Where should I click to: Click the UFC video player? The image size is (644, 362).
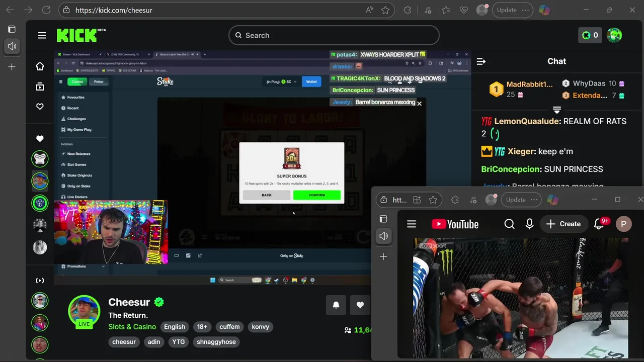coord(520,298)
